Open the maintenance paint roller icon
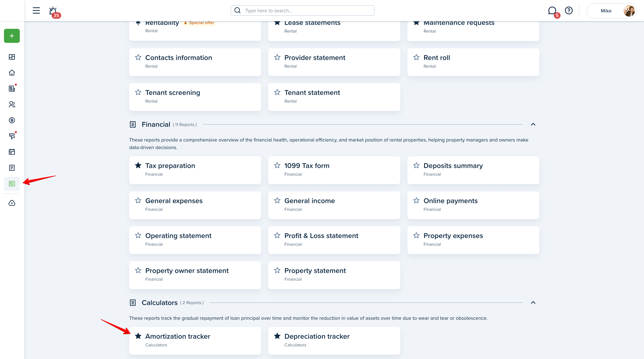The width and height of the screenshot is (644, 359). [12, 136]
